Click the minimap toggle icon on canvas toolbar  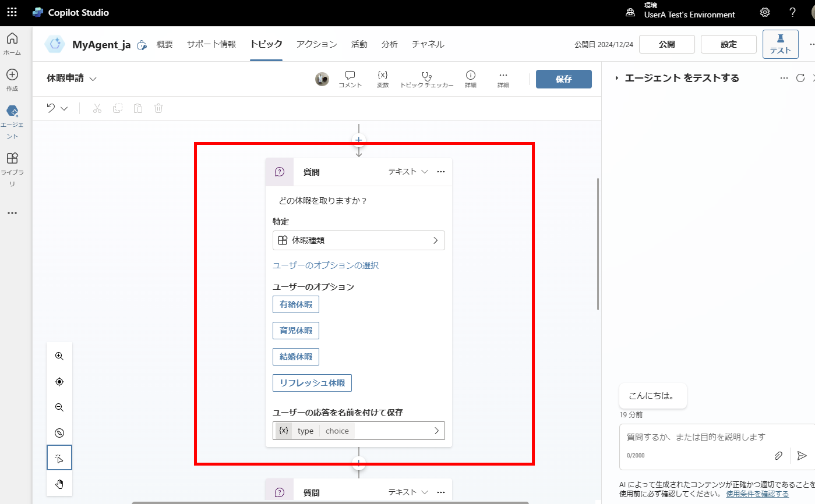click(59, 432)
